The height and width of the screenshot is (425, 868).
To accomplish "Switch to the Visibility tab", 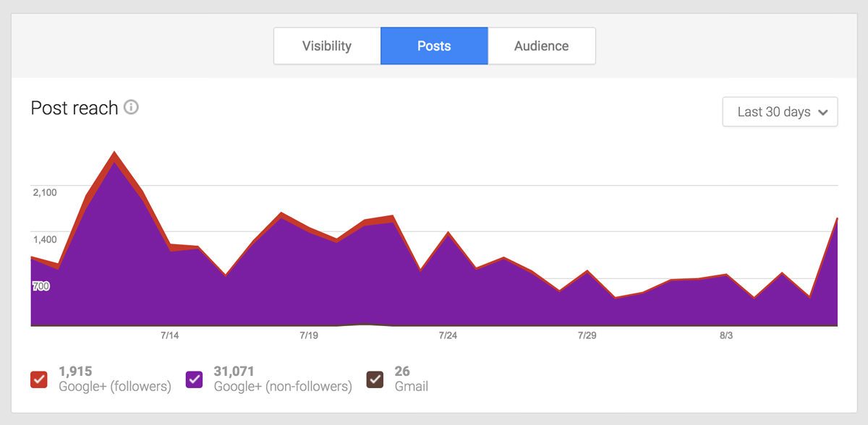I will point(327,46).
